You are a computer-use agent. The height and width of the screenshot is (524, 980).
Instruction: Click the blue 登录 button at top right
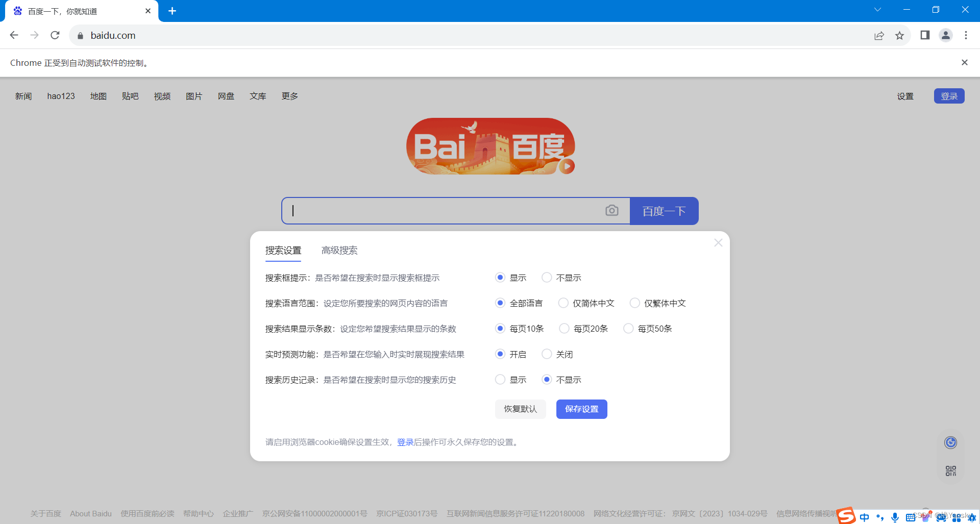949,96
